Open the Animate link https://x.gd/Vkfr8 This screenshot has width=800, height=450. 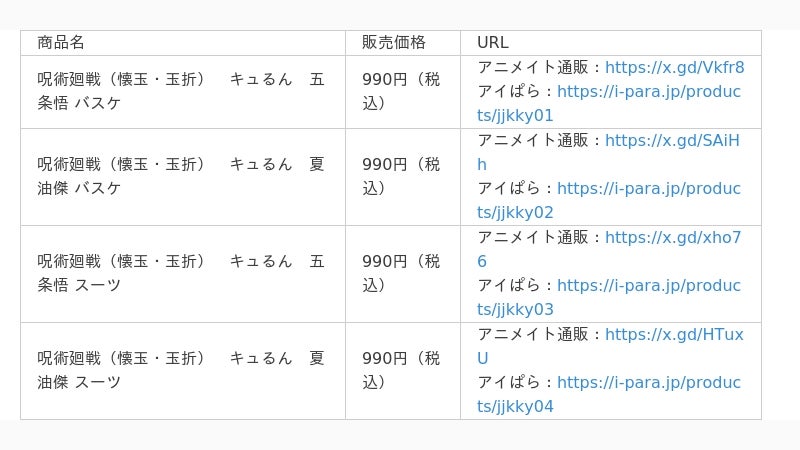click(674, 67)
